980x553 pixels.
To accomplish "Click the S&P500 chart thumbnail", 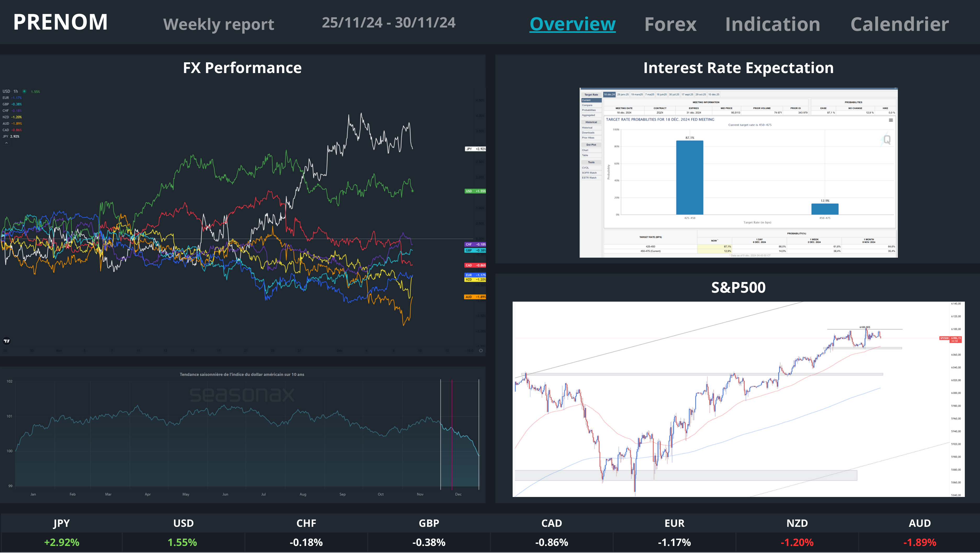I will 738,399.
